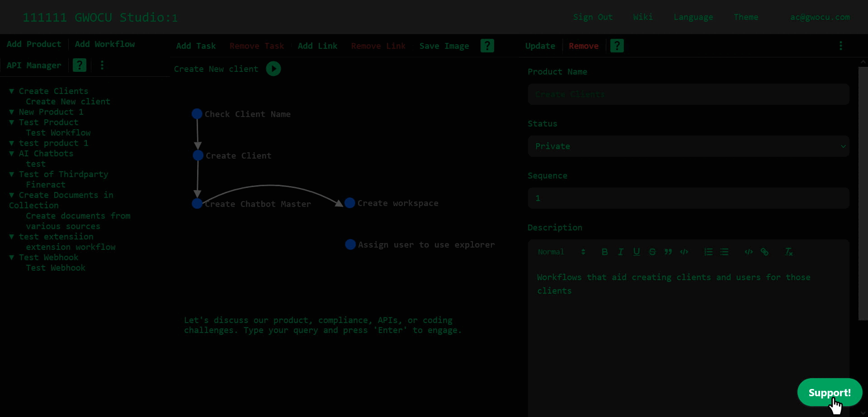
Task: Click Add Task in toolbar
Action: pyautogui.click(x=196, y=46)
